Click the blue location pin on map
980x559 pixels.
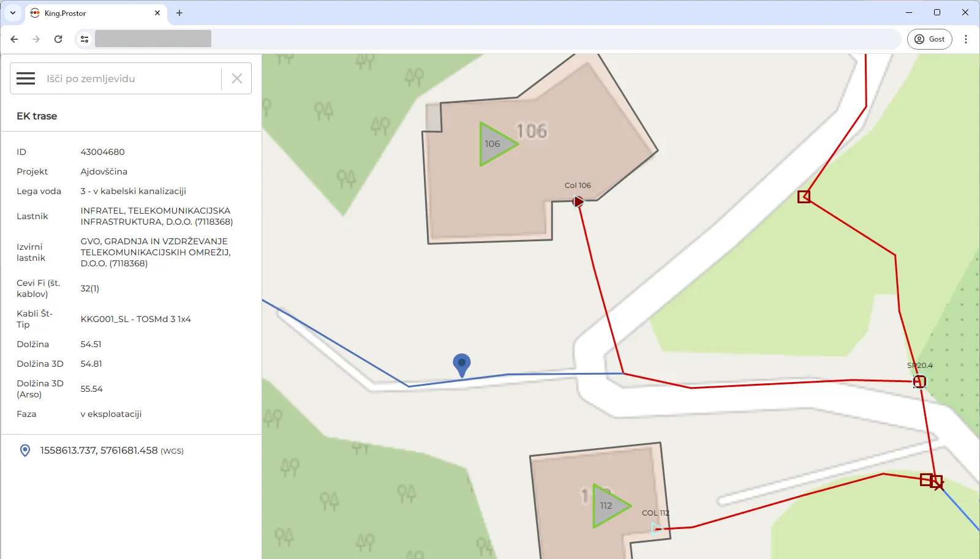coord(461,364)
